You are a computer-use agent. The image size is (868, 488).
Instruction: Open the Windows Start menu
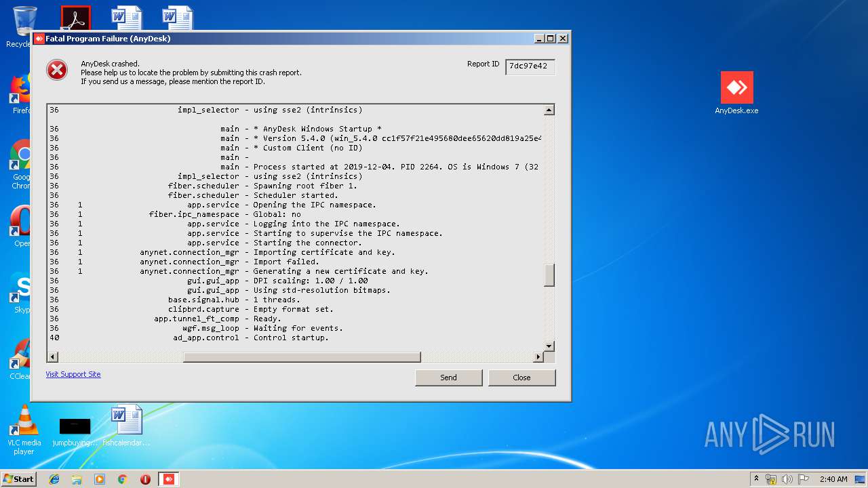point(19,479)
